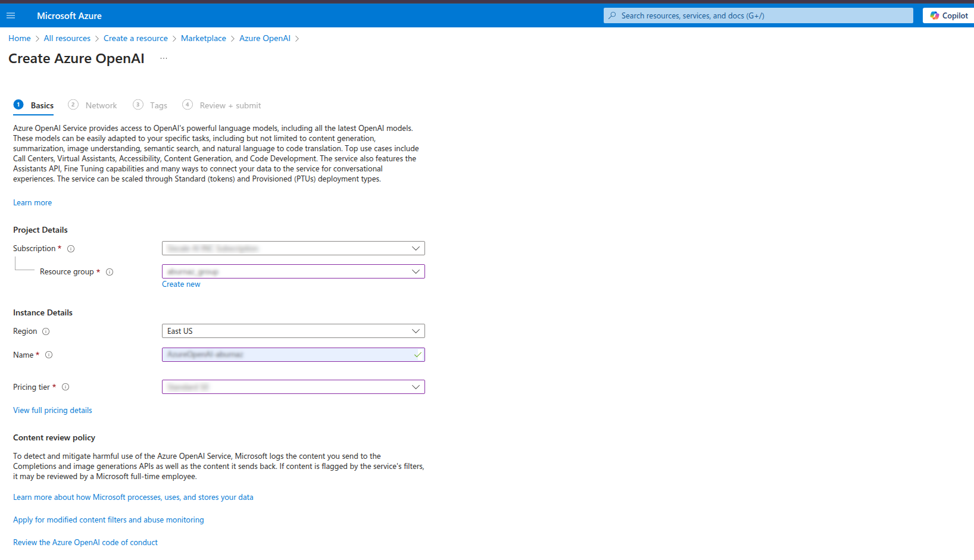Open View full pricing details link
Image resolution: width=974 pixels, height=560 pixels.
point(52,410)
